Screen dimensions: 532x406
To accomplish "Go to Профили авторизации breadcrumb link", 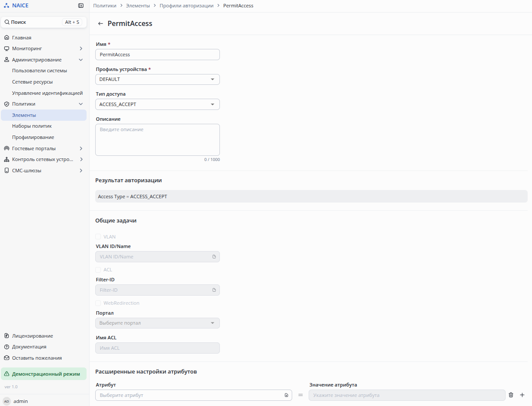I will click(x=186, y=6).
